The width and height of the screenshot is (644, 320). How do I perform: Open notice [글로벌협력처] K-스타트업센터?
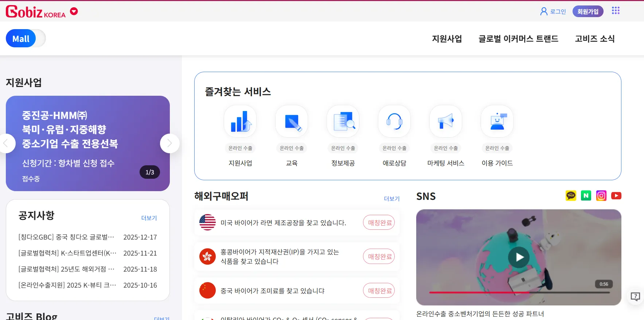pos(67,253)
